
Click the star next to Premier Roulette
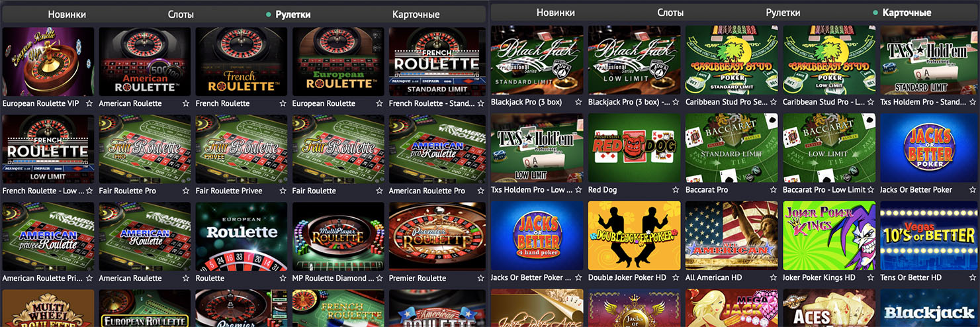[476, 278]
